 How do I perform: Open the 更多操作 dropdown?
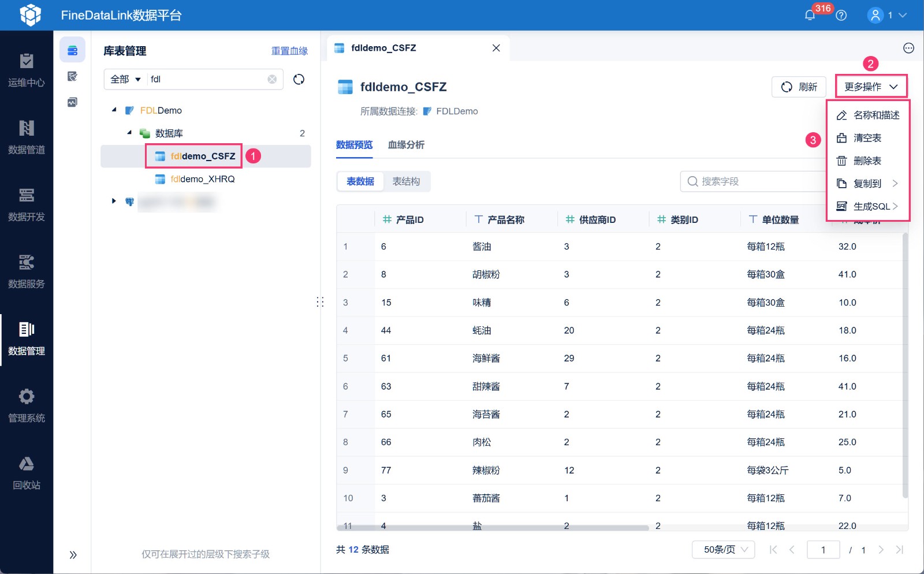[x=871, y=87]
